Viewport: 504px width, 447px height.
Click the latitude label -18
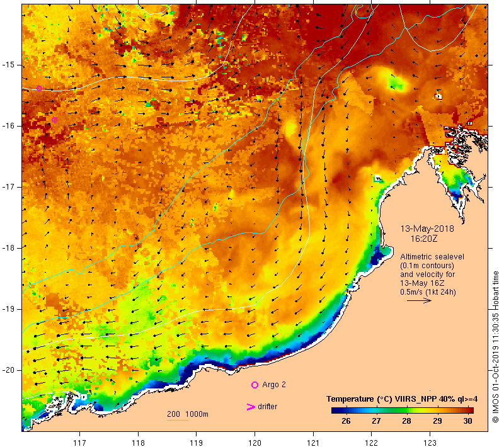pyautogui.click(x=8, y=248)
